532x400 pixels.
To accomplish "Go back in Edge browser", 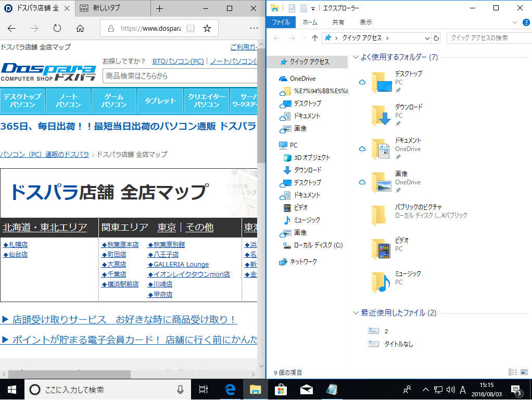I will pos(11,29).
